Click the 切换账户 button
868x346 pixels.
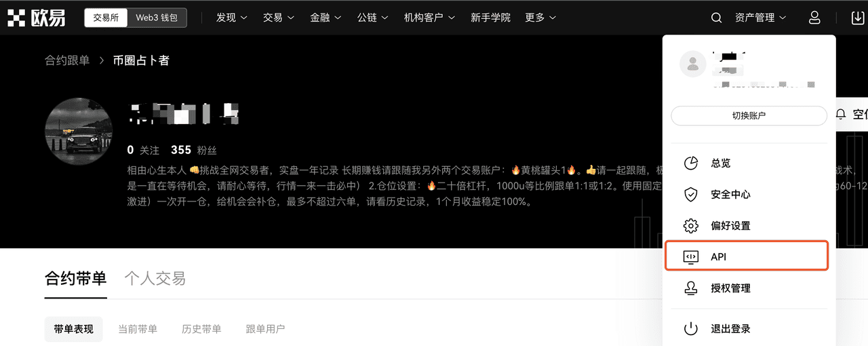click(x=749, y=116)
